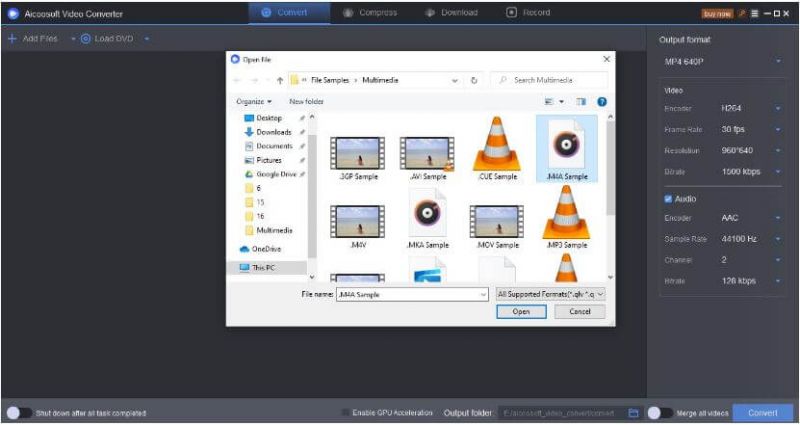The height and width of the screenshot is (425, 800).
Task: Open the Record tab
Action: tap(528, 13)
